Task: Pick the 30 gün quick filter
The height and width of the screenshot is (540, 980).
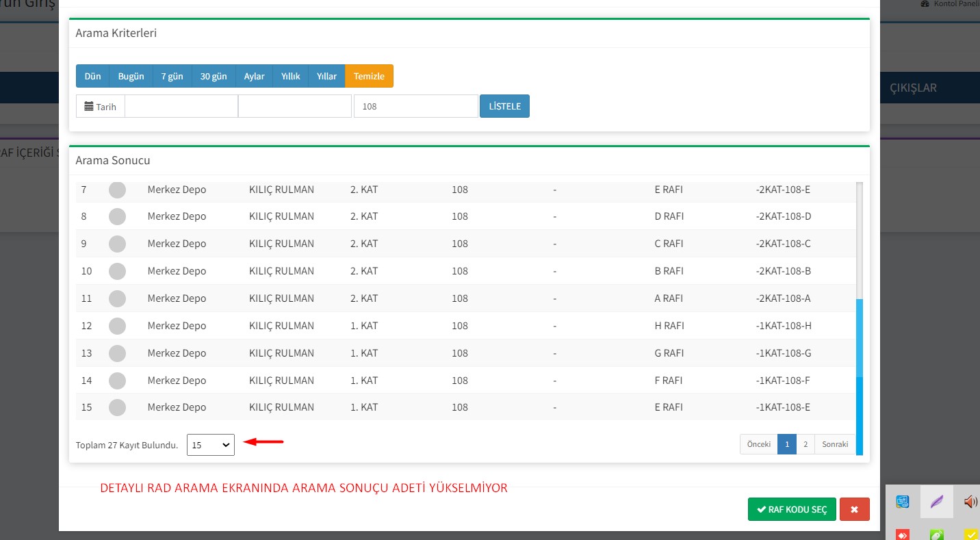Action: [214, 76]
